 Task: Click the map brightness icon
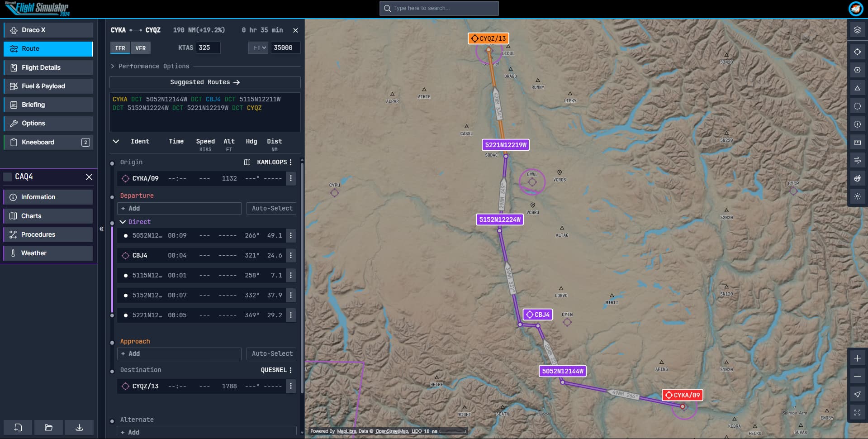(x=857, y=196)
